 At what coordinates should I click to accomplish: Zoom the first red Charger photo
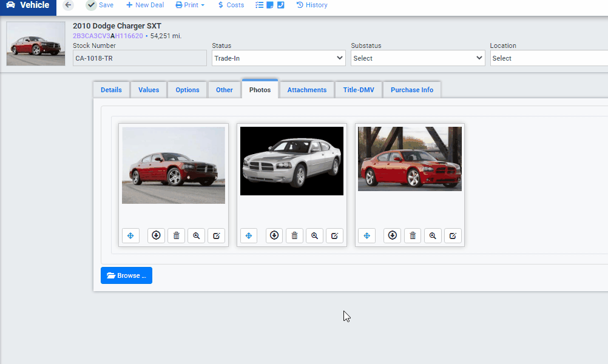click(x=196, y=235)
